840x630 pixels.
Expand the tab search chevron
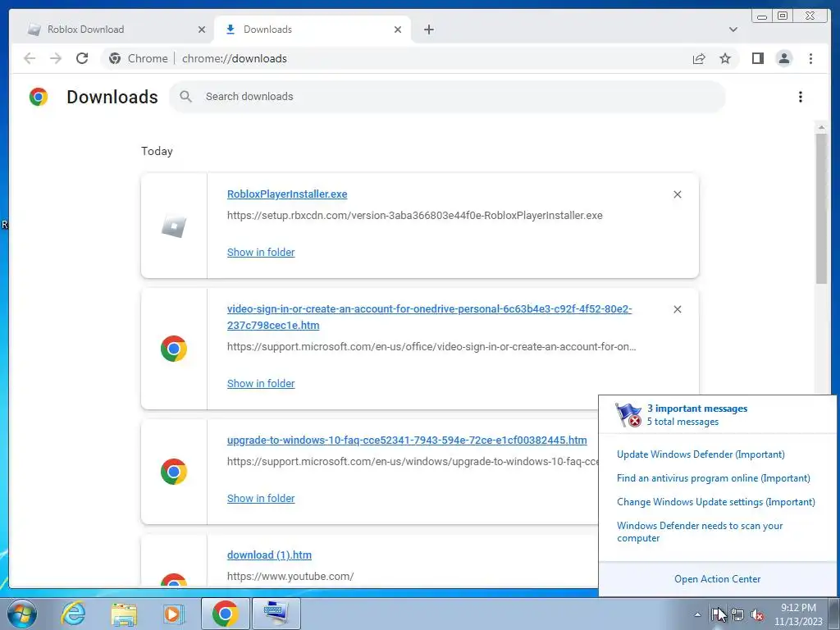click(x=733, y=30)
